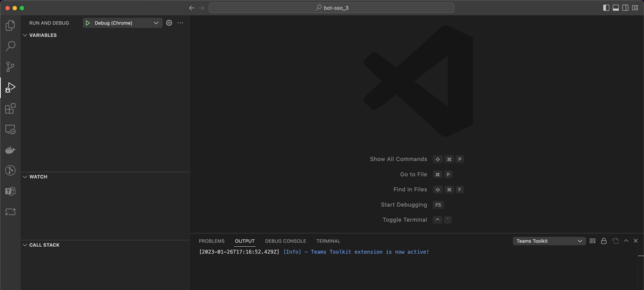Open the Explorer view in activity bar

(10, 26)
